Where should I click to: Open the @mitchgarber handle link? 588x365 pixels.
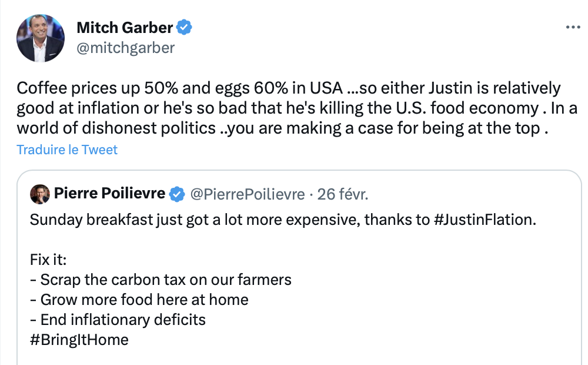click(x=126, y=48)
